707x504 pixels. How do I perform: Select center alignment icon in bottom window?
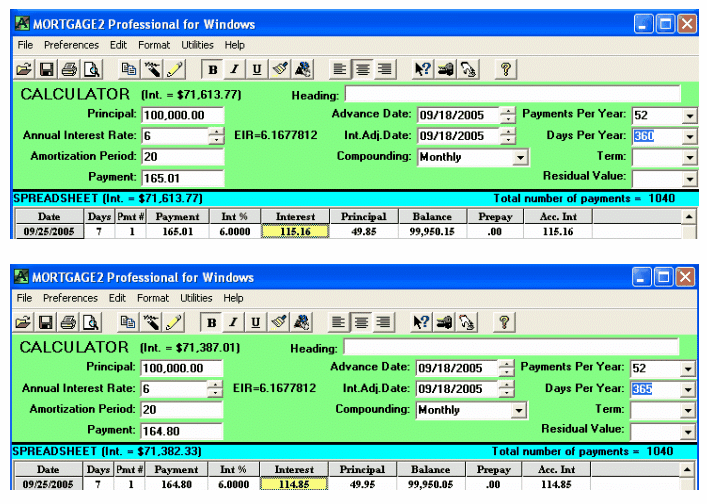pos(362,322)
